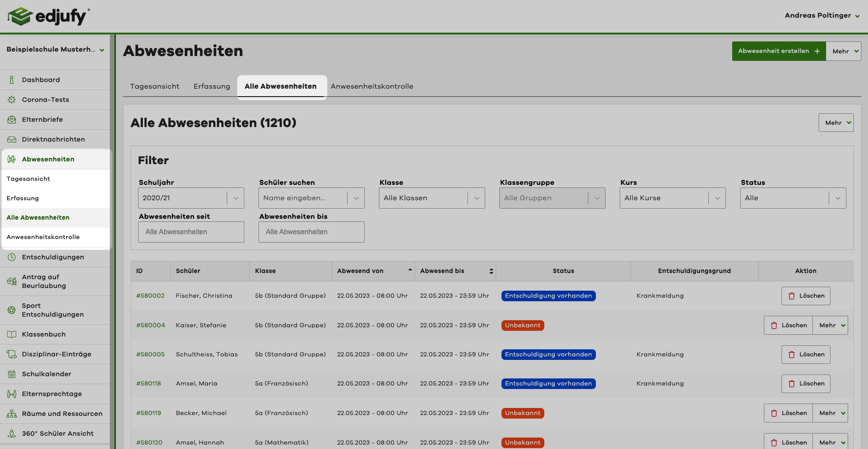Select the 360° Schüler Ansicht icon

pyautogui.click(x=11, y=433)
